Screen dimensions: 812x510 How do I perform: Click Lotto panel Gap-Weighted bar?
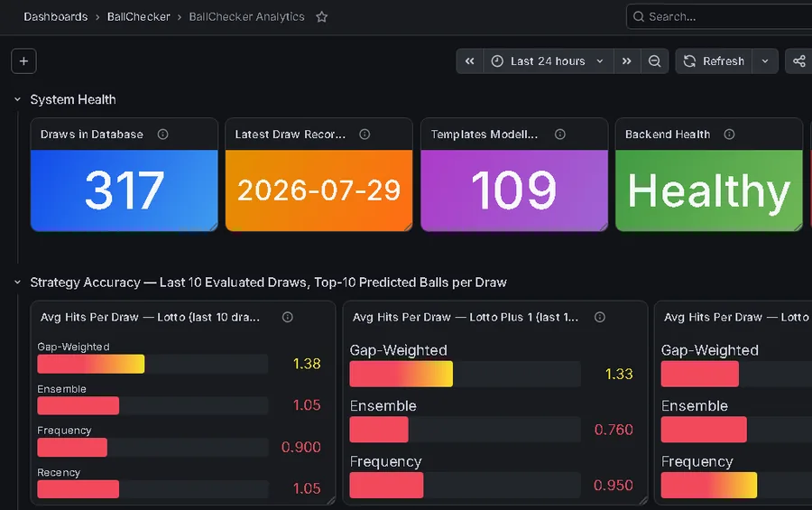pos(152,364)
